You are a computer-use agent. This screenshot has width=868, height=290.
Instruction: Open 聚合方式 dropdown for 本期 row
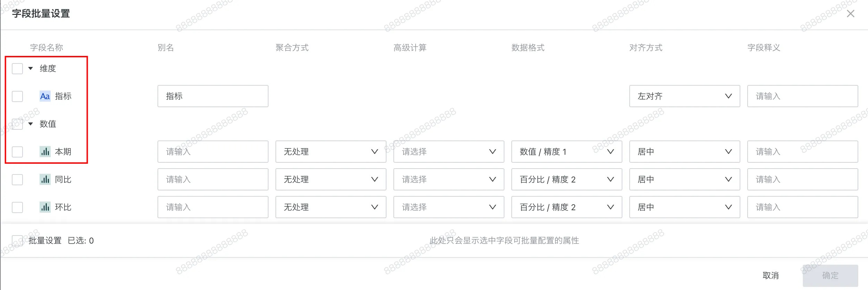[330, 152]
